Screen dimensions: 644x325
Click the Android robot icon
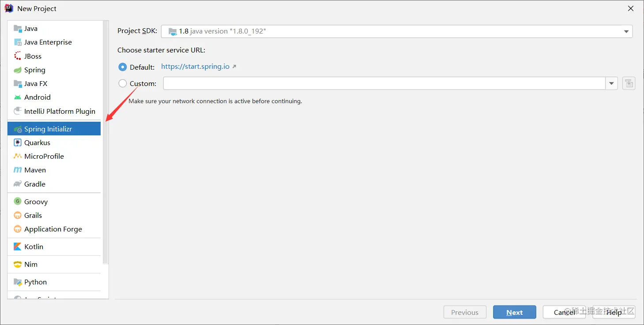[x=18, y=97]
